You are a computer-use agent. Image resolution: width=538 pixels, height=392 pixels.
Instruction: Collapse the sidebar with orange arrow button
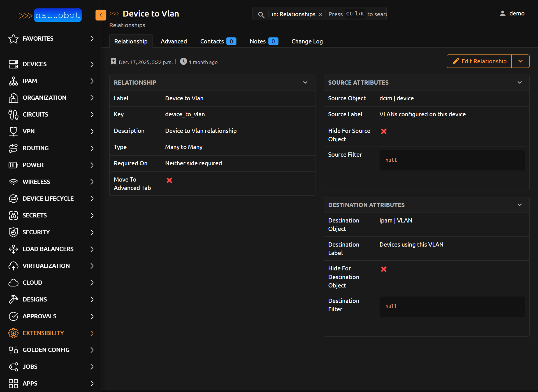[x=101, y=15]
